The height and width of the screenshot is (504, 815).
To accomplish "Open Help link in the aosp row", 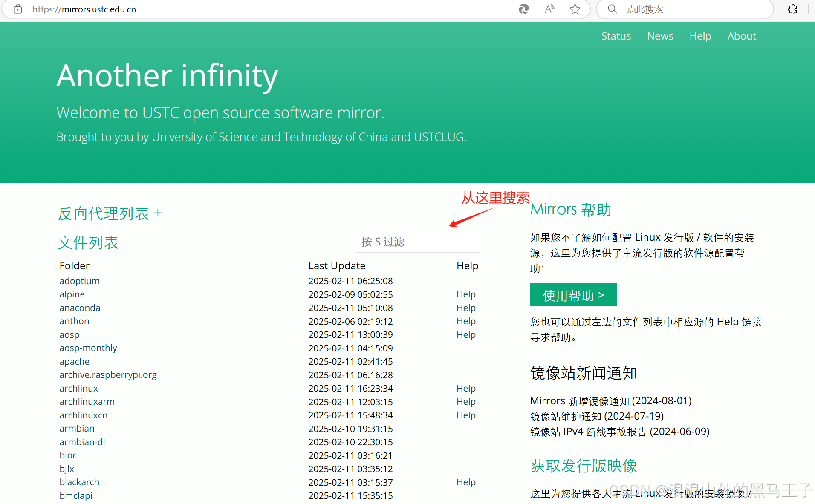I will pyautogui.click(x=466, y=335).
